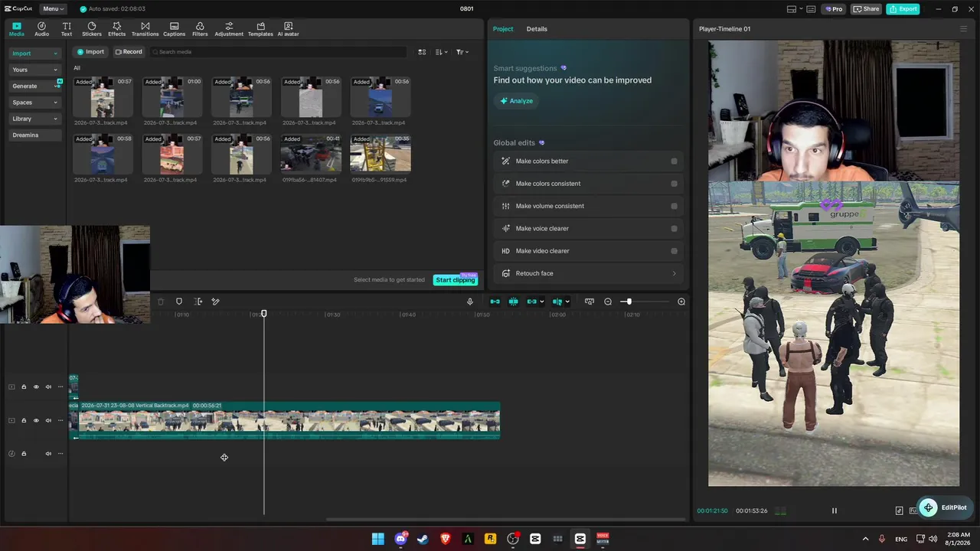Click the volume icon in system tray
980x551 pixels.
point(933,539)
